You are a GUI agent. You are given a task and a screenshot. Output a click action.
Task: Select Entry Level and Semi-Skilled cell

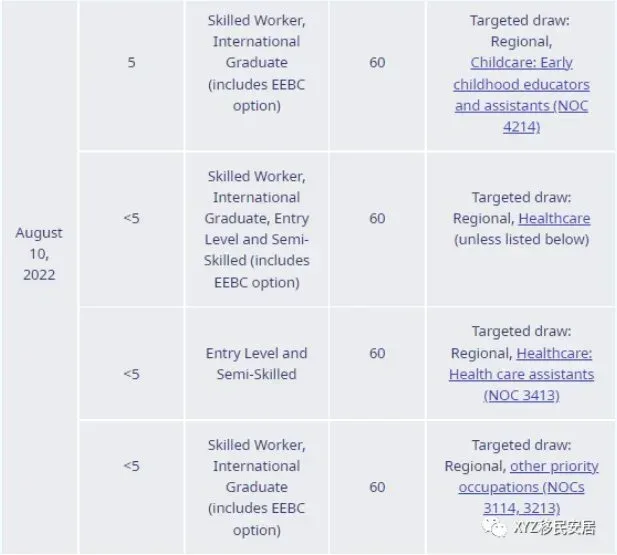(x=257, y=364)
